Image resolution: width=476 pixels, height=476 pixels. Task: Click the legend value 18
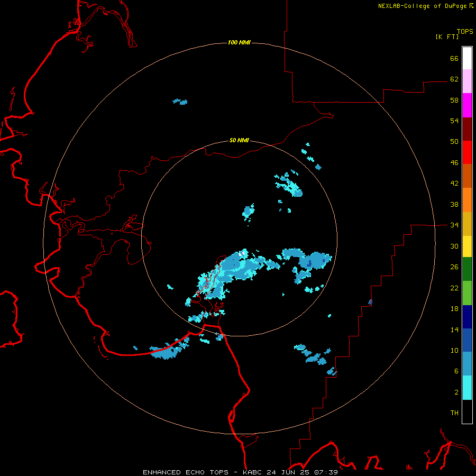[454, 309]
